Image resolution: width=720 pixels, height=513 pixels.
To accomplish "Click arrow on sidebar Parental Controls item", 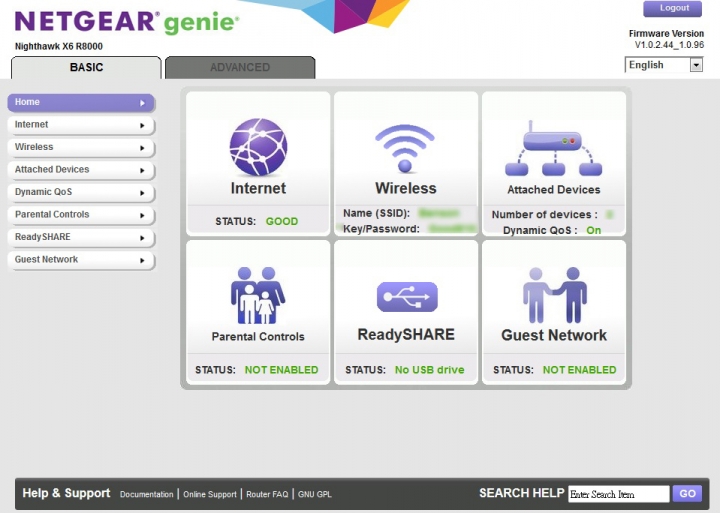I will pyautogui.click(x=142, y=215).
